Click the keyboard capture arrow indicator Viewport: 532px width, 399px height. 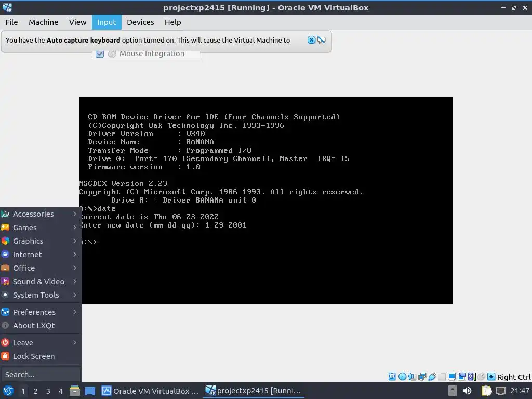[491, 376]
